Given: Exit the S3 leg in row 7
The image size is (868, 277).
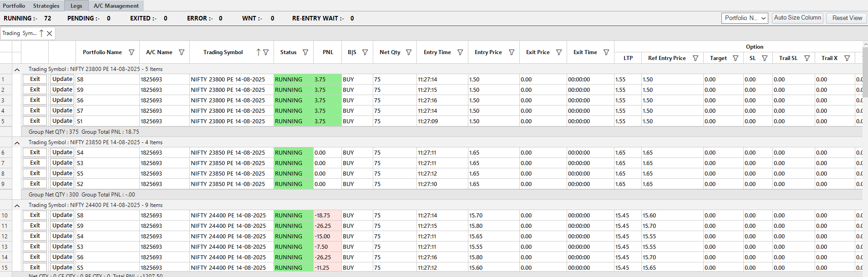Looking at the screenshot, I should (35, 163).
